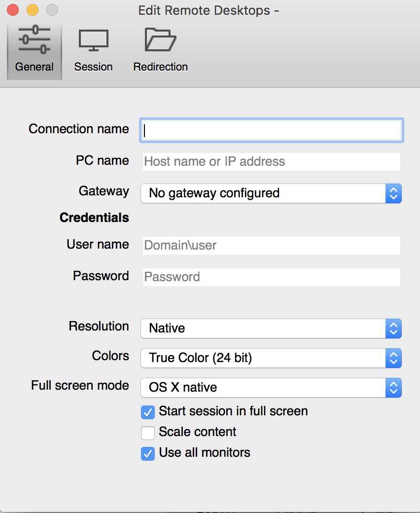Expand the True Color (24 bit) dropdown
This screenshot has height=513, width=420.
(x=271, y=358)
